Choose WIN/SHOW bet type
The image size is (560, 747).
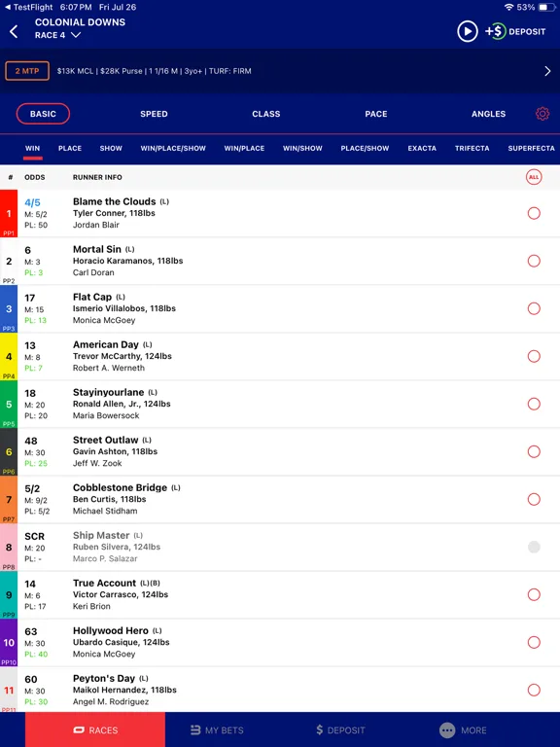click(x=303, y=148)
